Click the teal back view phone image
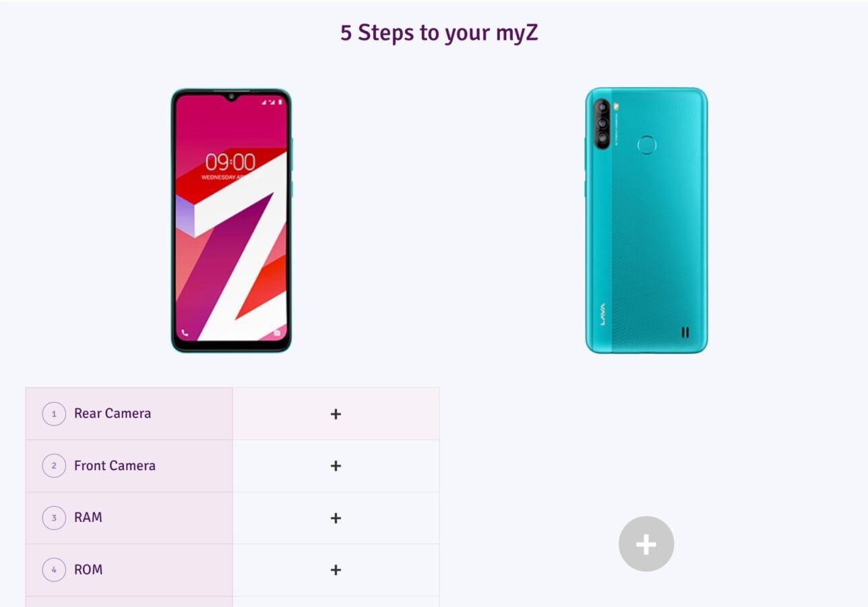Image resolution: width=868 pixels, height=607 pixels. tap(646, 221)
